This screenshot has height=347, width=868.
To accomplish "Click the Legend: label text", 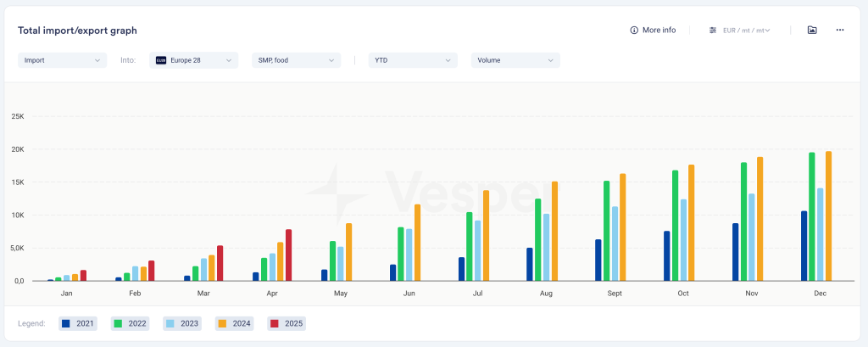I will click(x=31, y=324).
